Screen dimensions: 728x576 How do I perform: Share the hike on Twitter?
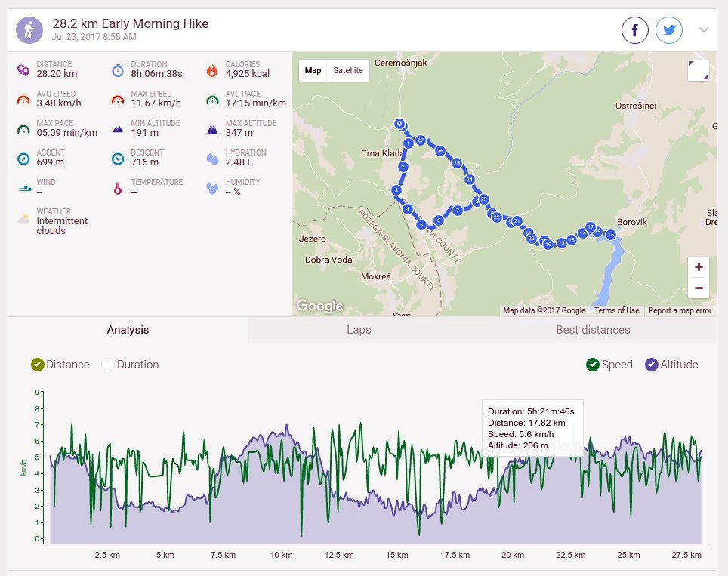(669, 30)
